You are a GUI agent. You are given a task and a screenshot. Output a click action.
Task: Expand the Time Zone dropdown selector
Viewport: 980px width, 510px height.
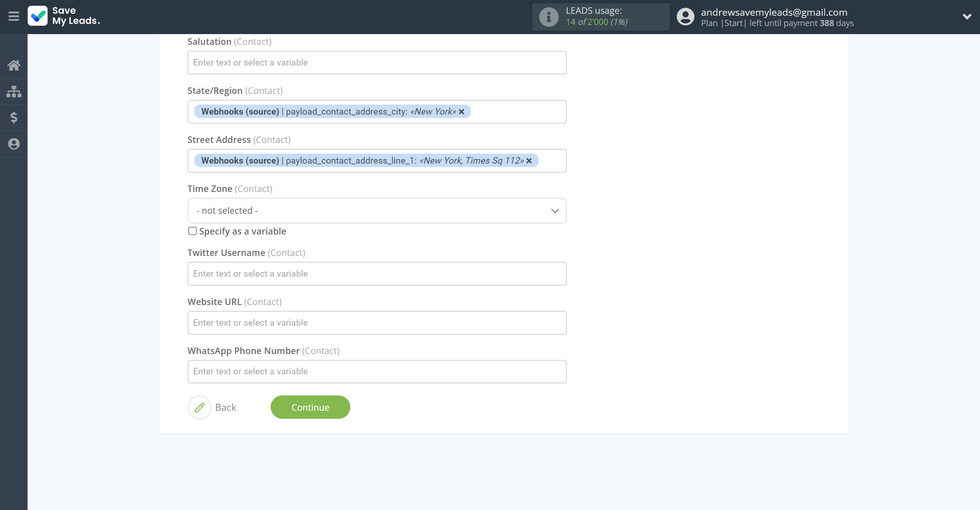tap(377, 210)
